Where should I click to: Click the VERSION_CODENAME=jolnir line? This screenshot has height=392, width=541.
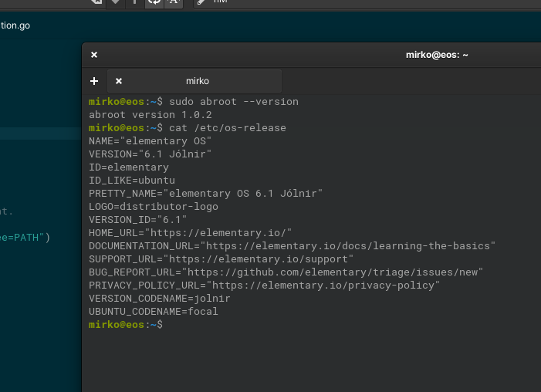[x=160, y=299]
